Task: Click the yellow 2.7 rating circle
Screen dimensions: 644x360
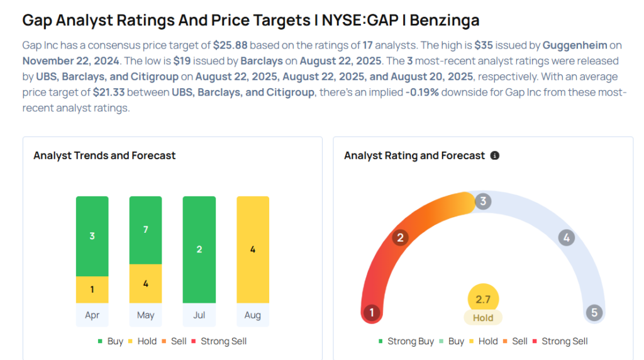Action: 483,298
